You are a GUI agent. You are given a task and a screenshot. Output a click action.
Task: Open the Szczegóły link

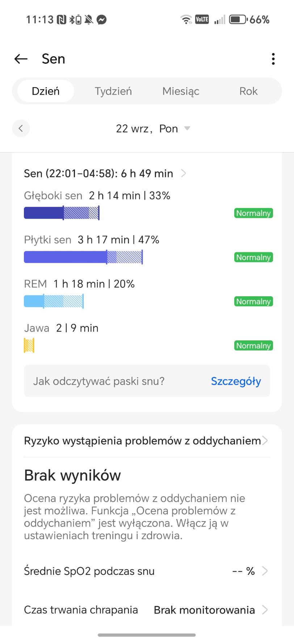(x=236, y=381)
